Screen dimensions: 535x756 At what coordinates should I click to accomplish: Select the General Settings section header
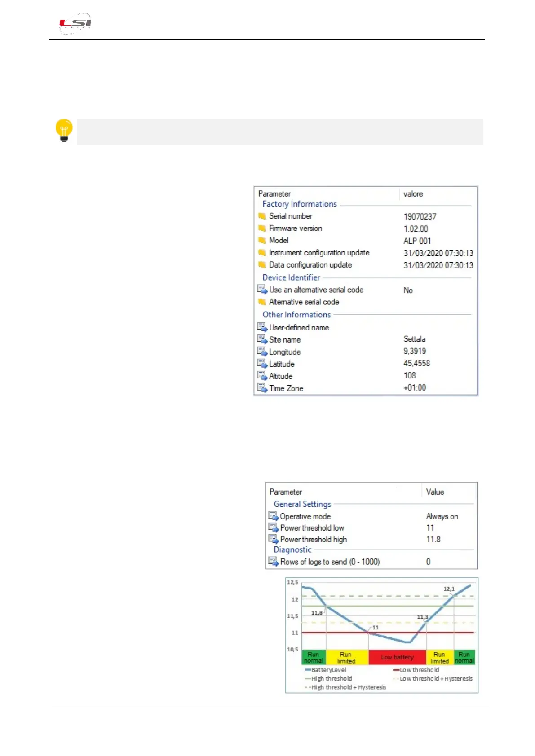click(x=302, y=505)
